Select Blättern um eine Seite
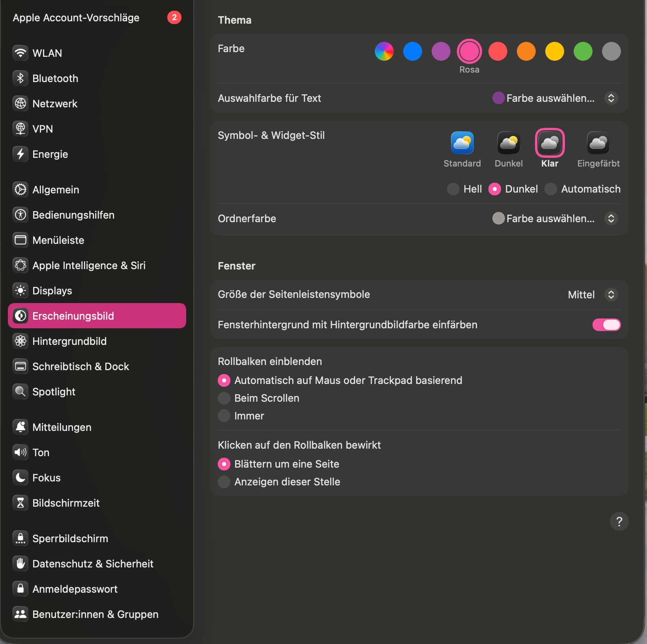The image size is (647, 644). (224, 464)
